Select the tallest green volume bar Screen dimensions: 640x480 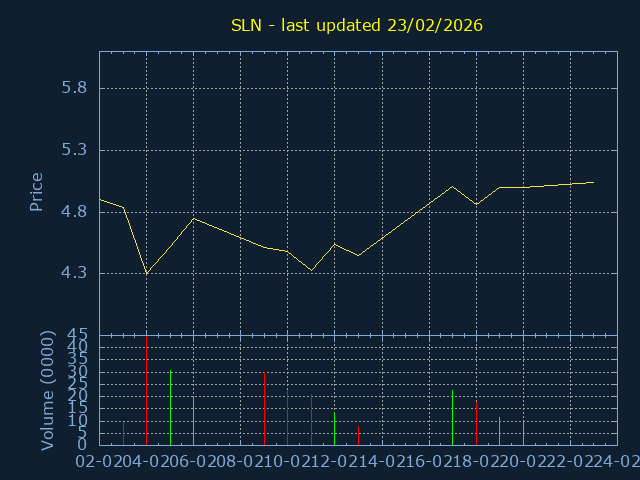pos(170,408)
